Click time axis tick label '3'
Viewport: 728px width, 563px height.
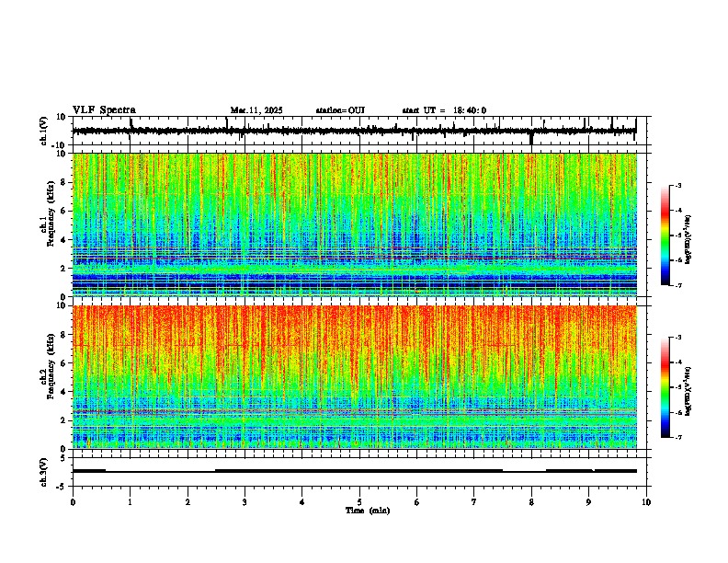pos(245,502)
